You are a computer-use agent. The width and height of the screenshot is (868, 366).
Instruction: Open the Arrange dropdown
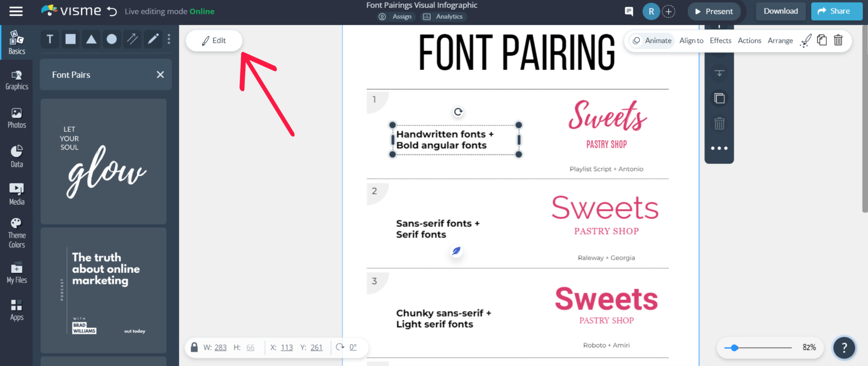(x=780, y=41)
